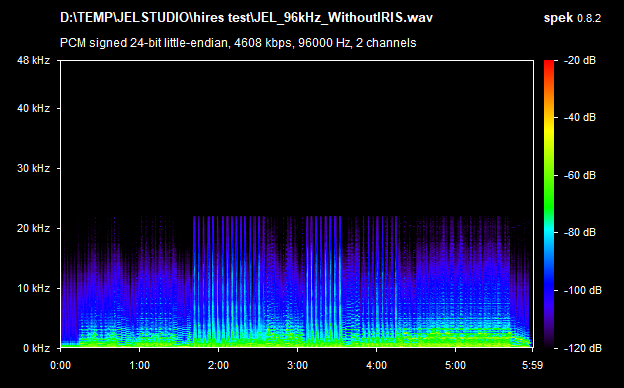Click the 3:00 time axis label

(x=297, y=365)
